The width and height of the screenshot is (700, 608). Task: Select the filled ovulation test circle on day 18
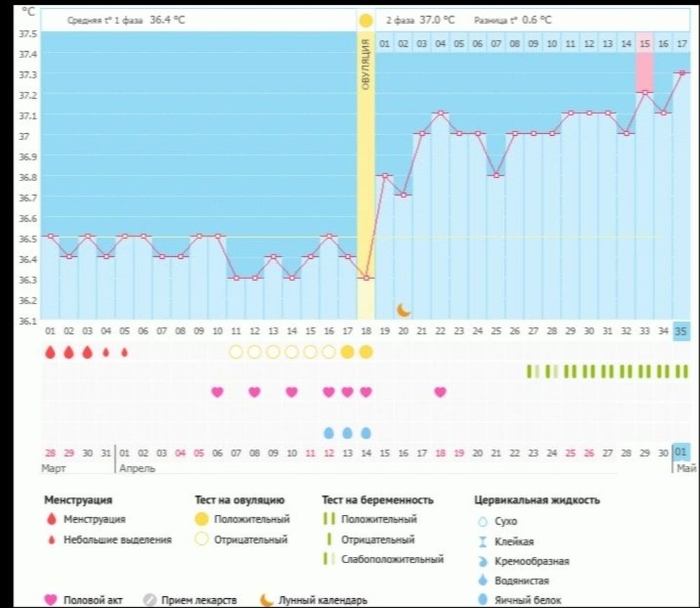[365, 352]
